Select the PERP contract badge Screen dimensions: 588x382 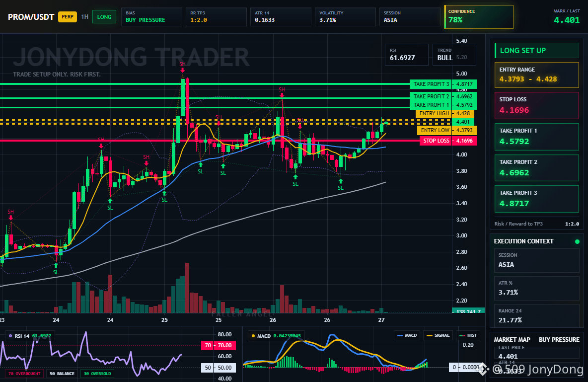(x=68, y=17)
